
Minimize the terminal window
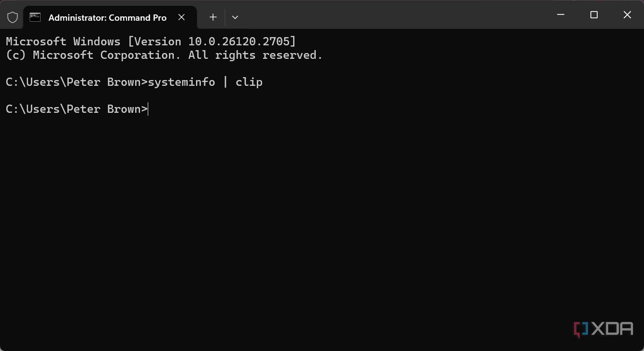(560, 15)
